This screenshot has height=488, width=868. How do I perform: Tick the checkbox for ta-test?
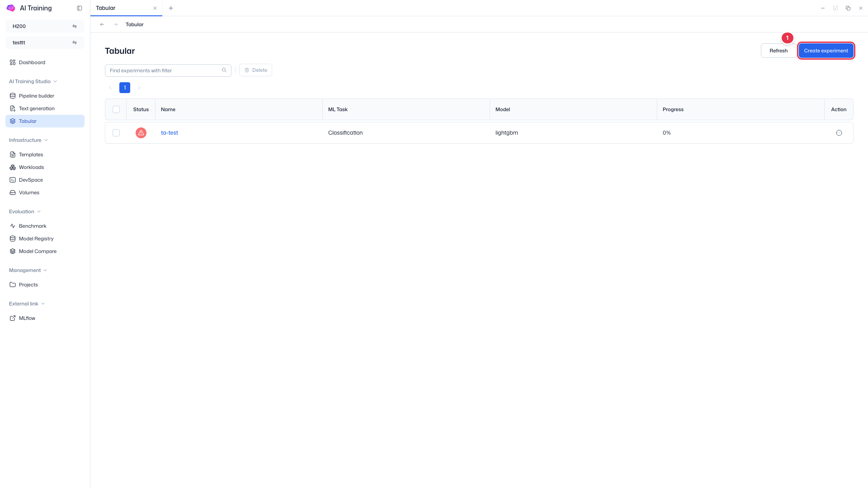point(116,133)
